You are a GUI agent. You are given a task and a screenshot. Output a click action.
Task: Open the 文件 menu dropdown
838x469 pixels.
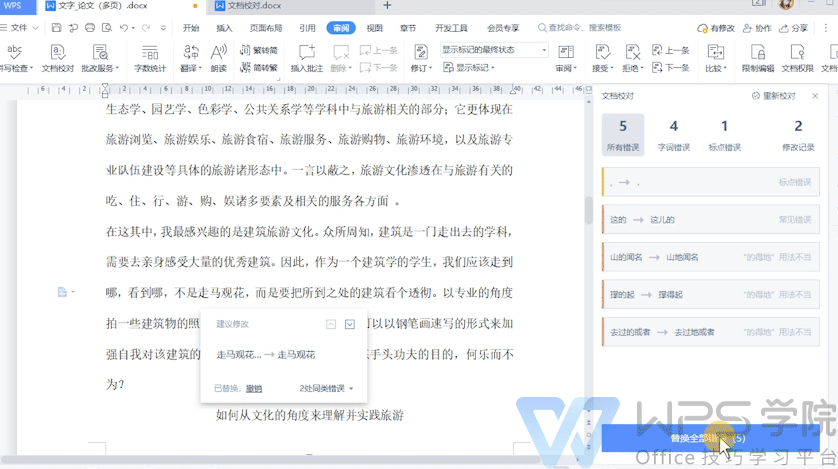pyautogui.click(x=19, y=28)
